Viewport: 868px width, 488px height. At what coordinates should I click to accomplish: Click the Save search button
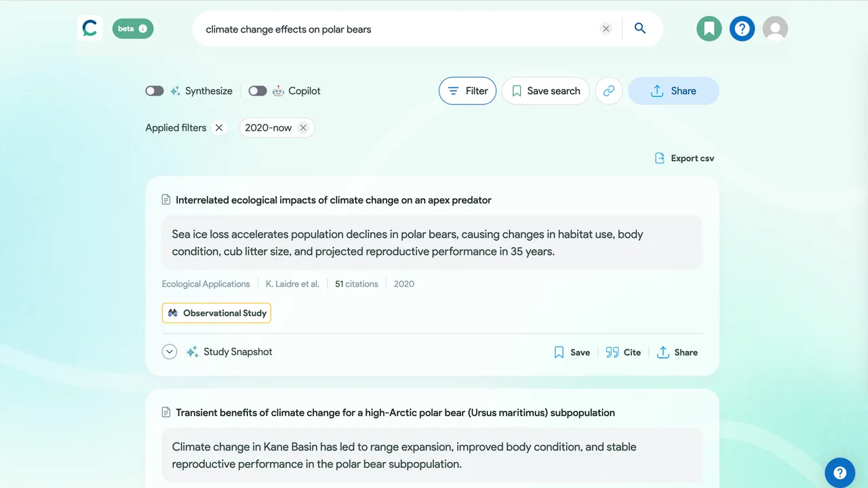pos(546,91)
